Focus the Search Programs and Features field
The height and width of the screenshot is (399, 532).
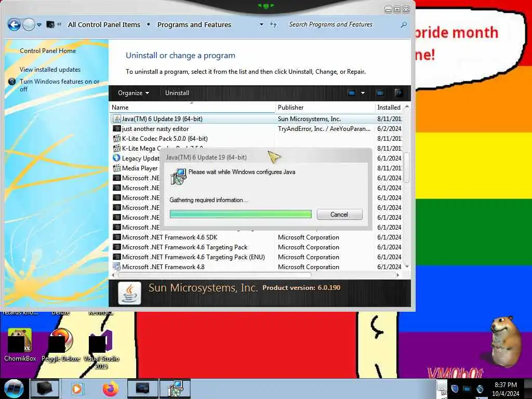point(343,24)
